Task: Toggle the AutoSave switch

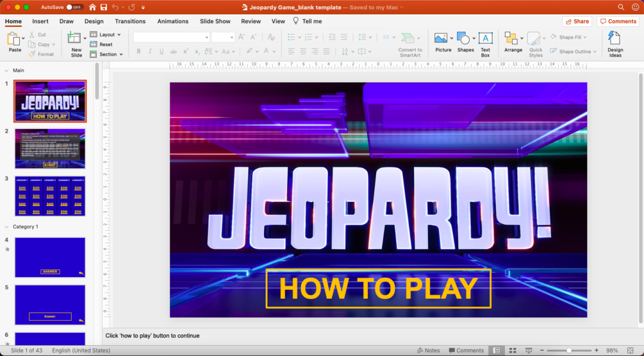Action: (75, 7)
